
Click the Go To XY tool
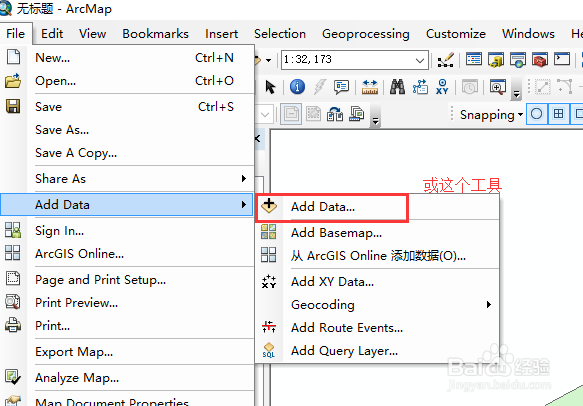click(442, 87)
